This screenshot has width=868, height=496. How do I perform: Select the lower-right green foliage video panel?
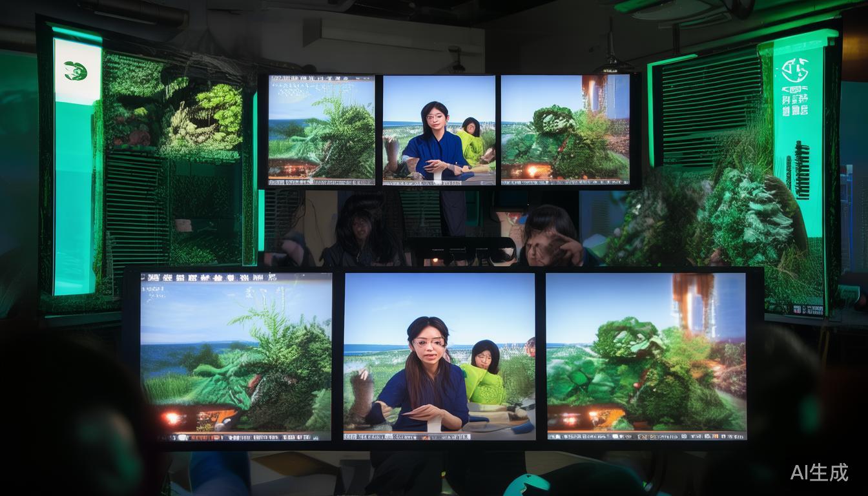(646, 355)
